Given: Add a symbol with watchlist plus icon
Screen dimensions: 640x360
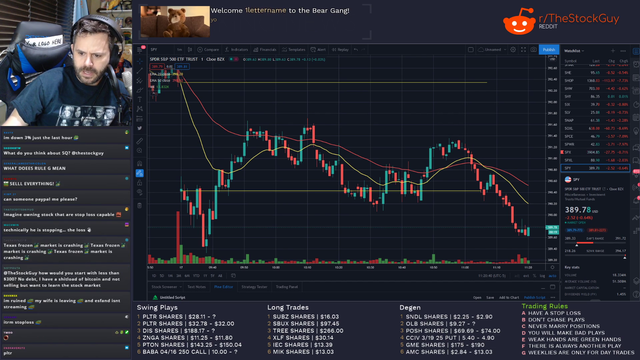Looking at the screenshot, I should click(613, 51).
